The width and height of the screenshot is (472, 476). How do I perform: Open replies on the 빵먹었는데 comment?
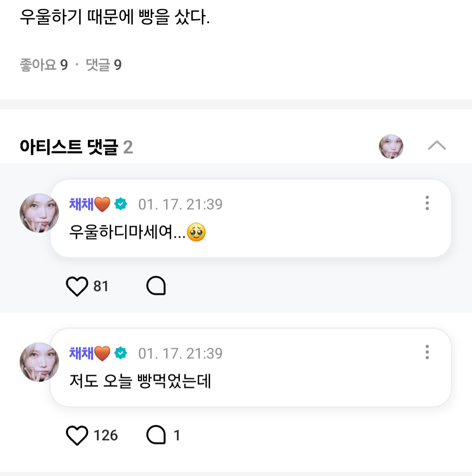pos(156,435)
